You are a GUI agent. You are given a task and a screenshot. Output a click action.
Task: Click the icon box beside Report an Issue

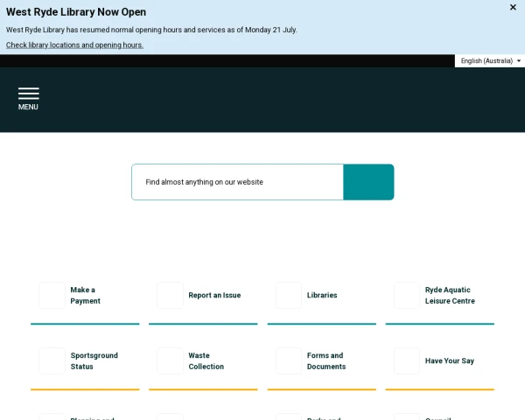click(170, 295)
